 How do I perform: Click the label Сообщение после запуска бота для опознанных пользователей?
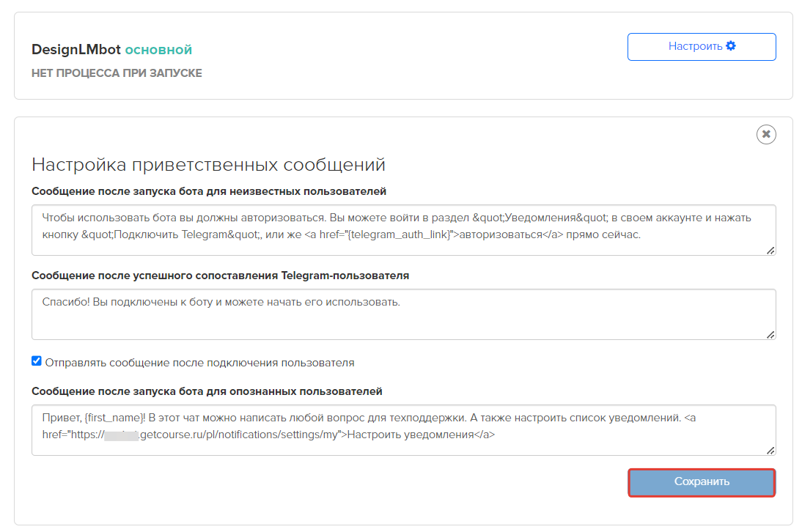(207, 391)
